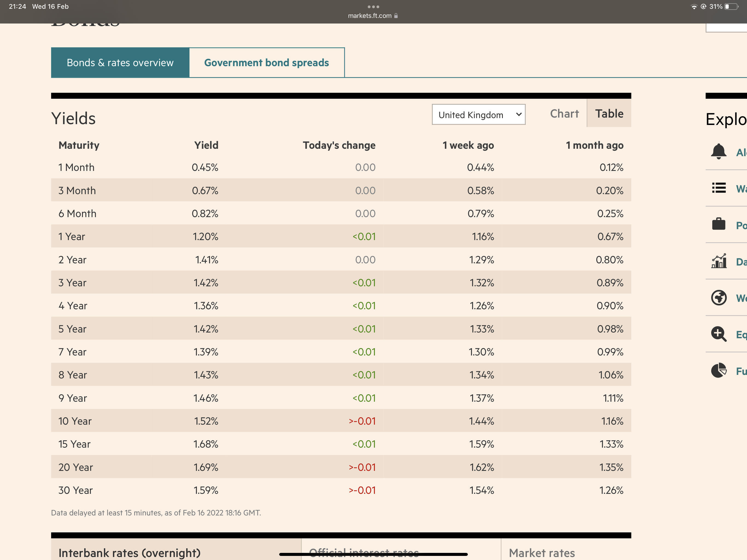Viewport: 747px width, 560px height.
Task: Select the 10 Year maturity label
Action: (x=75, y=421)
